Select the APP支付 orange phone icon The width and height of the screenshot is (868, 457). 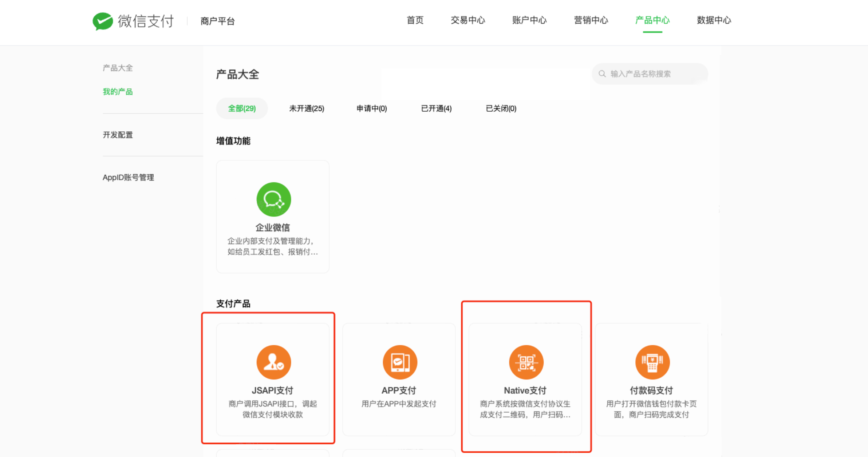click(x=399, y=362)
